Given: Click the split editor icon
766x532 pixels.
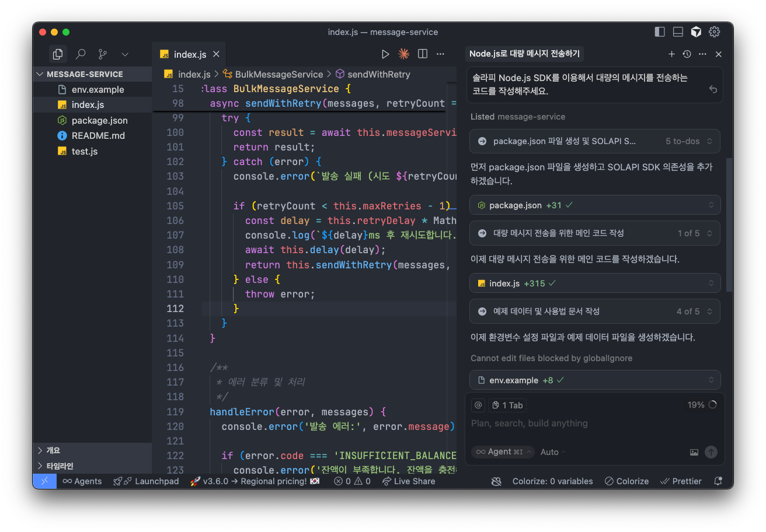Looking at the screenshot, I should click(x=422, y=54).
